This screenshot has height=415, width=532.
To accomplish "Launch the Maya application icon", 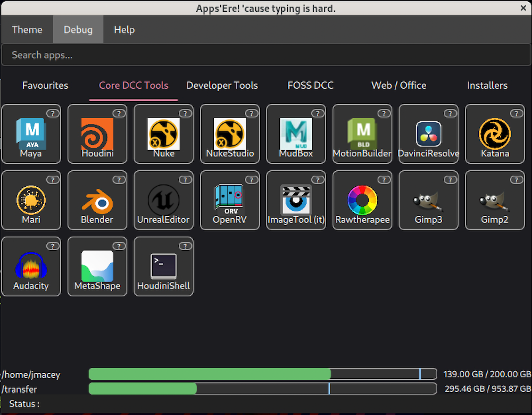I will pyautogui.click(x=31, y=133).
